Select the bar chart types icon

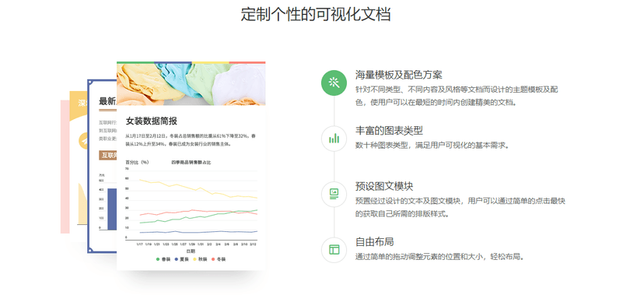334,139
